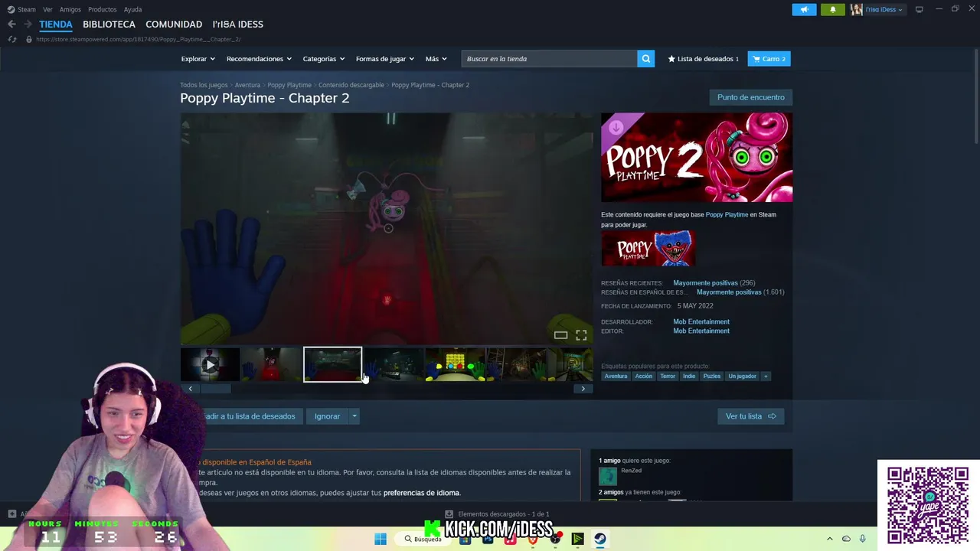This screenshot has height=551, width=980.
Task: Switch to the TIENDA tab
Action: click(x=56, y=24)
